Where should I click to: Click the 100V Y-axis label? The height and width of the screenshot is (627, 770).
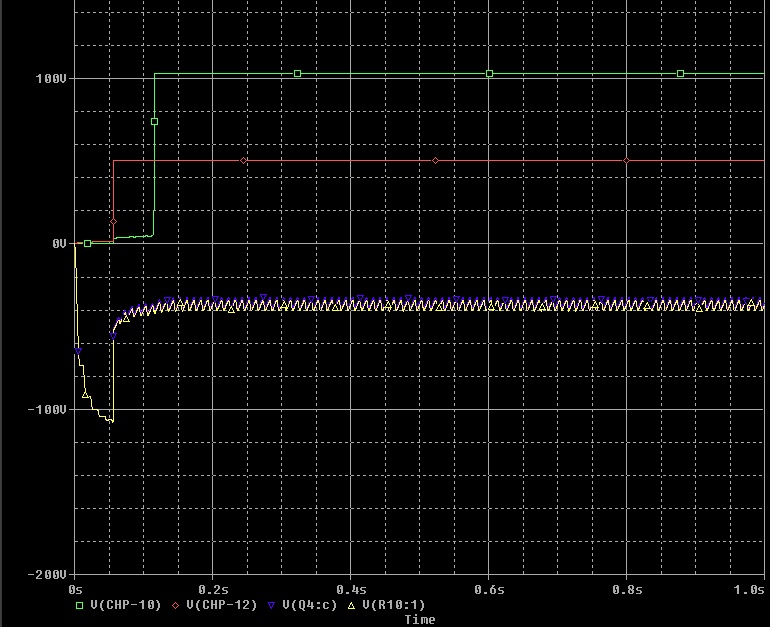51,79
